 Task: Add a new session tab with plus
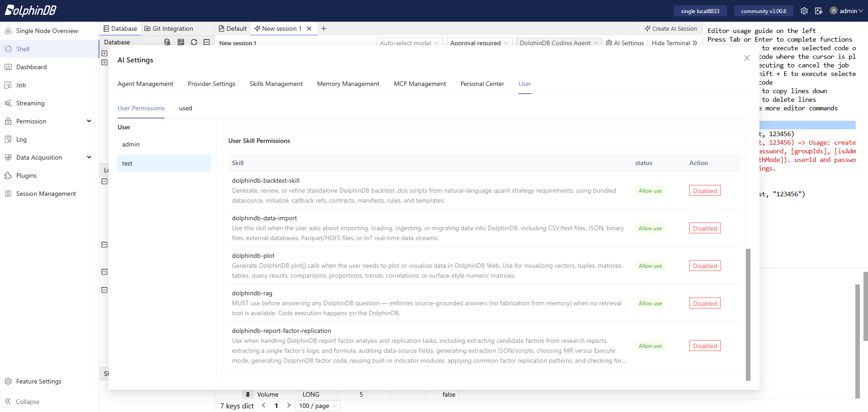pyautogui.click(x=324, y=28)
